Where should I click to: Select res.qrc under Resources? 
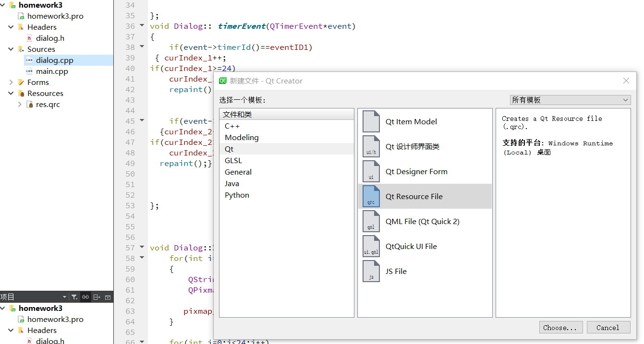coord(48,105)
